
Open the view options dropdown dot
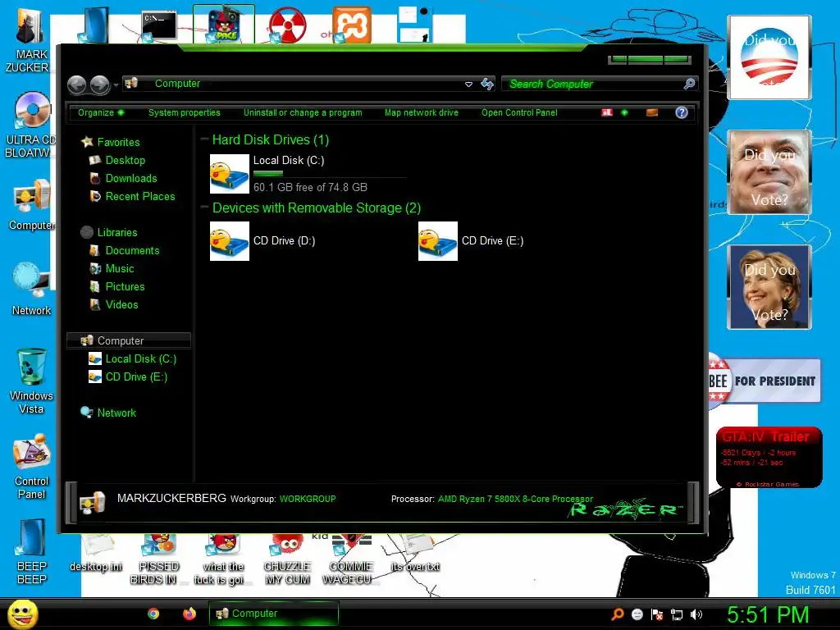coord(624,112)
